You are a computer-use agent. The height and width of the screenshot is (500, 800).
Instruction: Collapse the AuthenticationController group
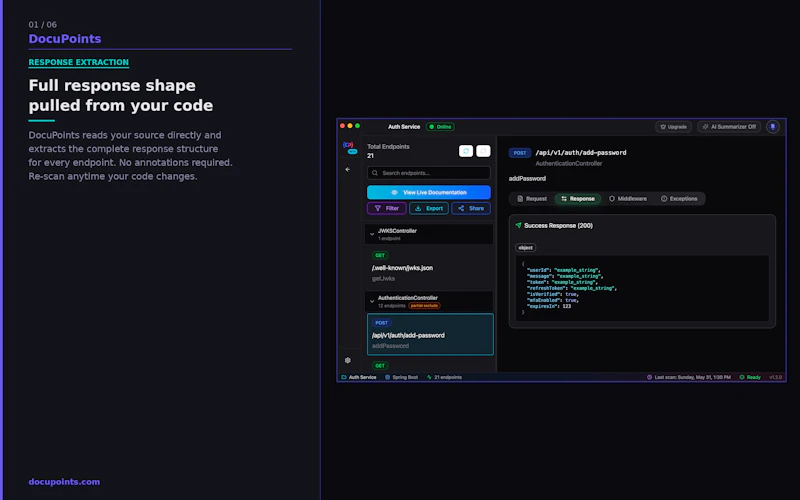coord(372,302)
